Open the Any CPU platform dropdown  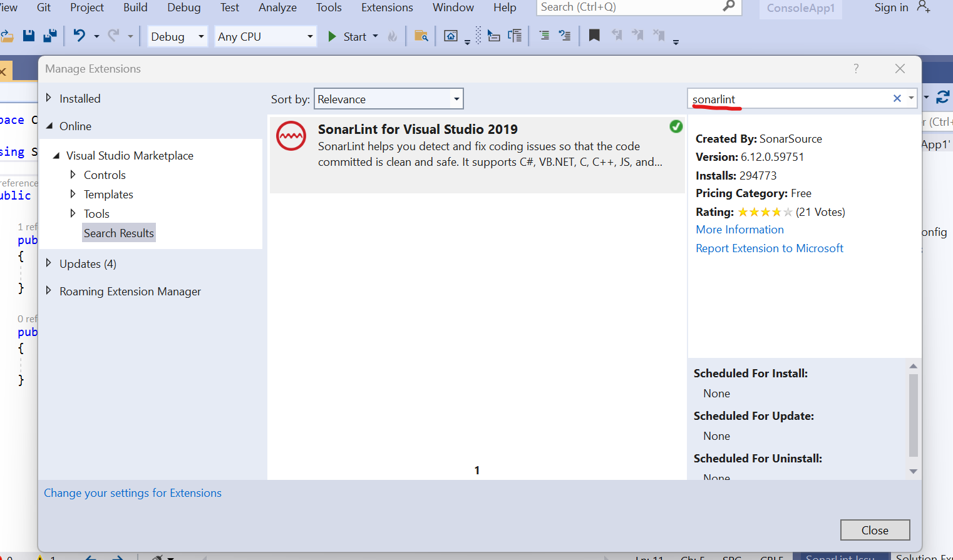pyautogui.click(x=265, y=36)
